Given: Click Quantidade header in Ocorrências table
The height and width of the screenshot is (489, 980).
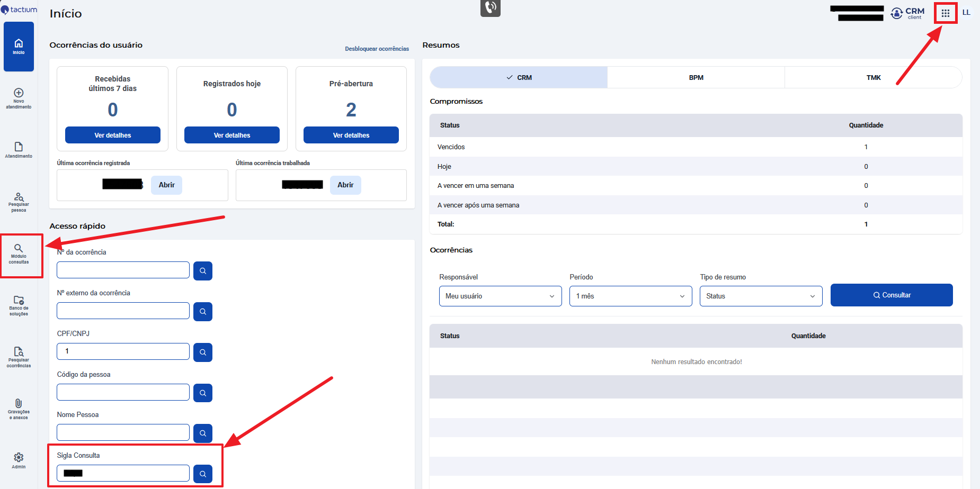Looking at the screenshot, I should (x=808, y=336).
